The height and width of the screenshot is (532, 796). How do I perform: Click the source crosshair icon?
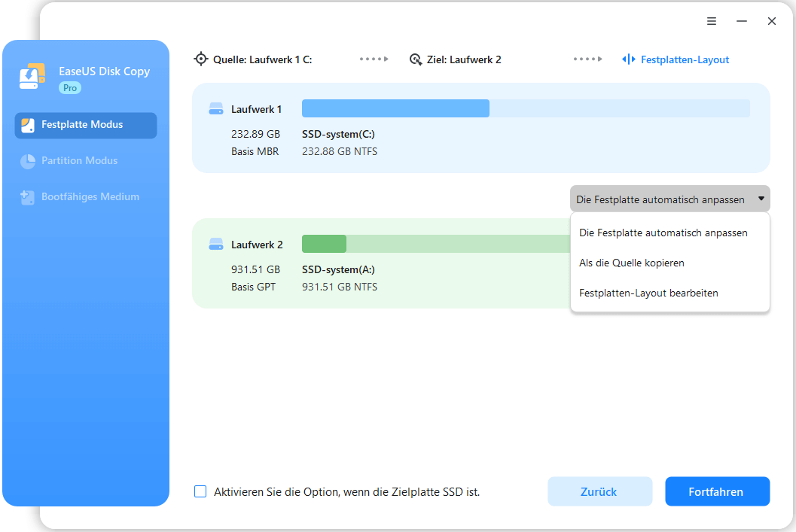(201, 59)
